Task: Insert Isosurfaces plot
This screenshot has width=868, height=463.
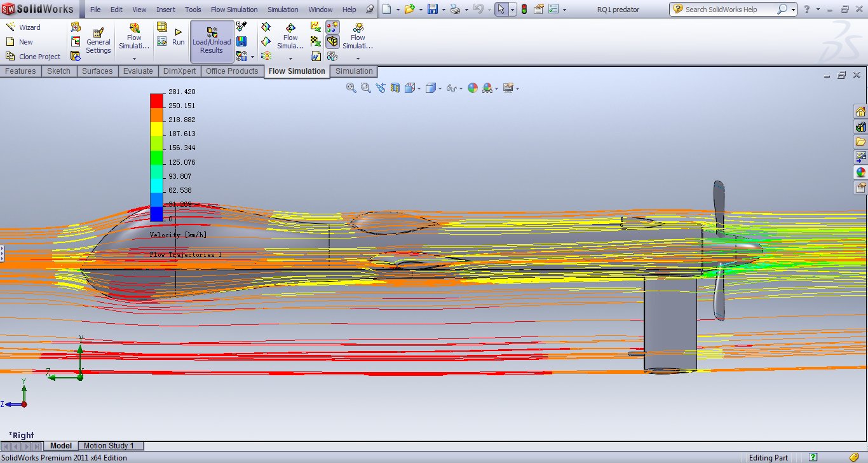Action: (266, 56)
